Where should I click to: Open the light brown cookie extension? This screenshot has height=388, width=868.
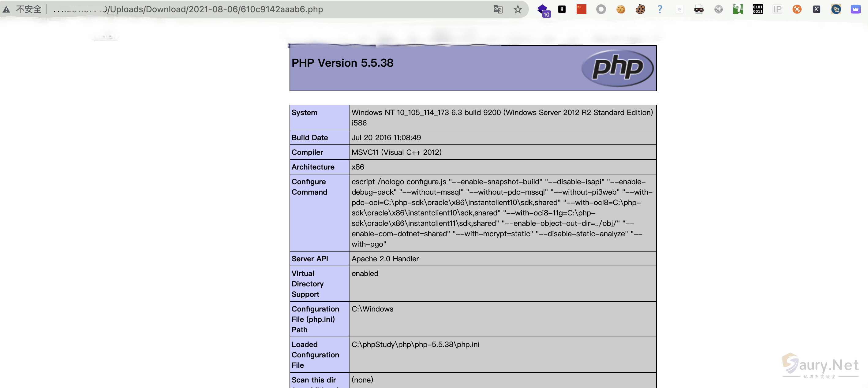click(621, 9)
